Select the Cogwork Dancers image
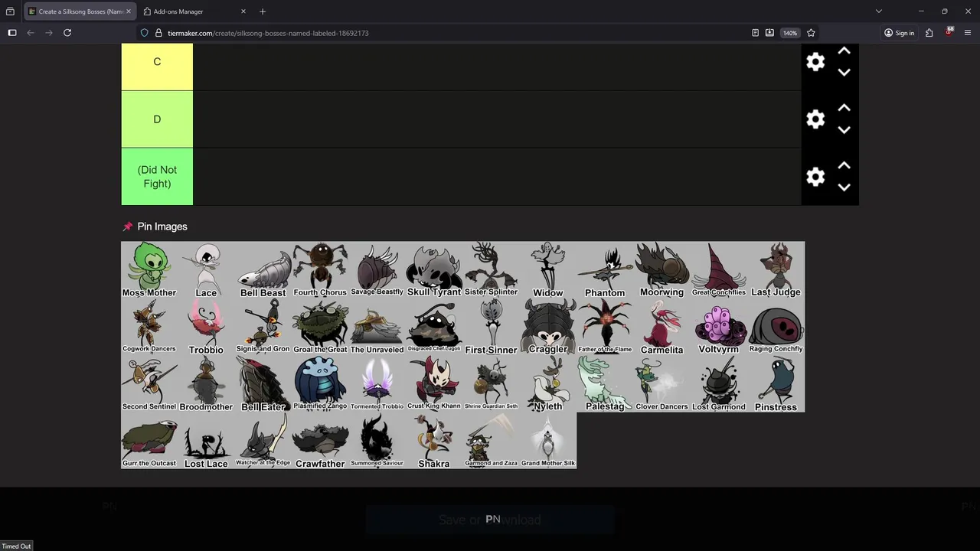The image size is (980, 551). 149,327
